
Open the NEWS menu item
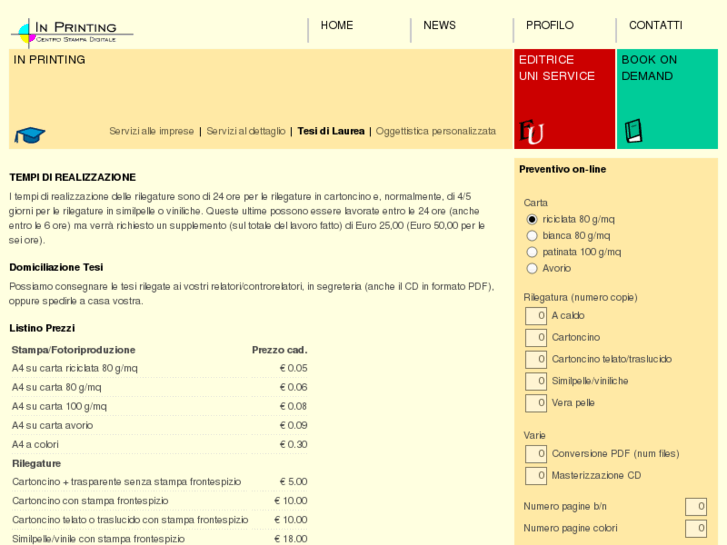pyautogui.click(x=440, y=25)
